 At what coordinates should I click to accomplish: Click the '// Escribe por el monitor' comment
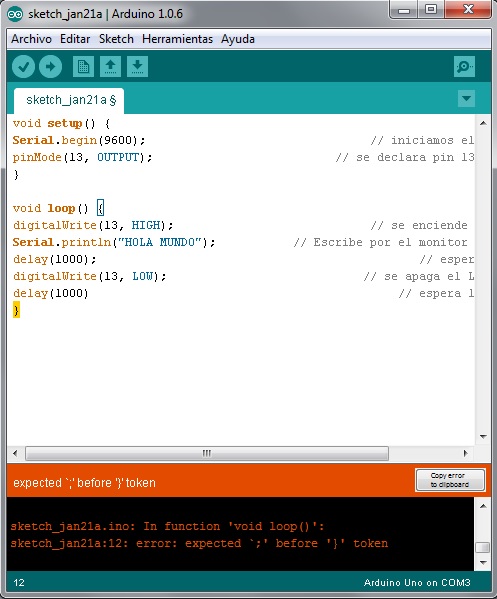pos(380,242)
